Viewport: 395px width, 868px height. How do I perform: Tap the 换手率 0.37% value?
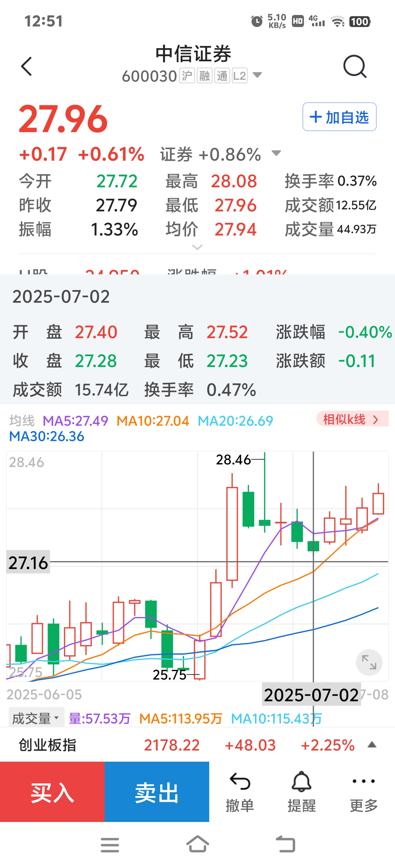click(x=357, y=181)
